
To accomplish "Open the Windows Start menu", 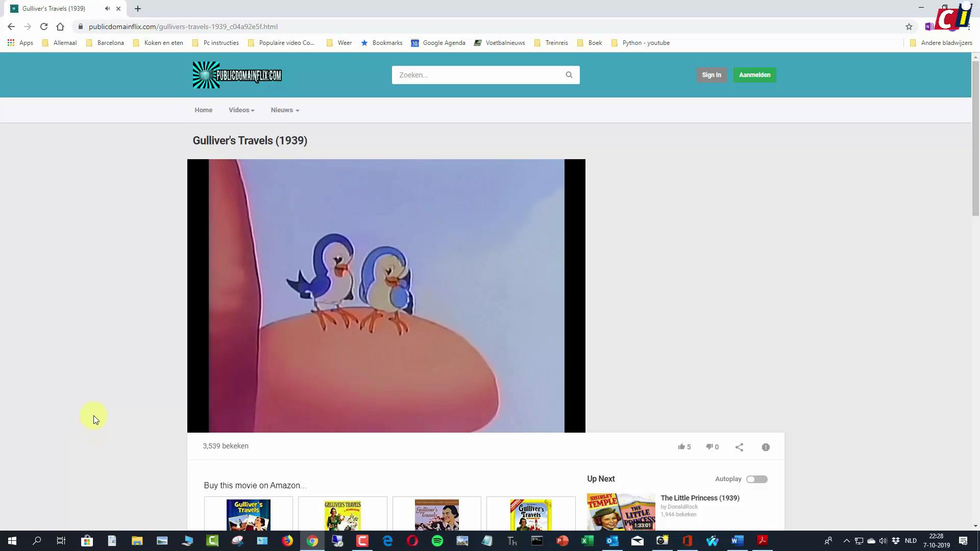I will (x=12, y=541).
